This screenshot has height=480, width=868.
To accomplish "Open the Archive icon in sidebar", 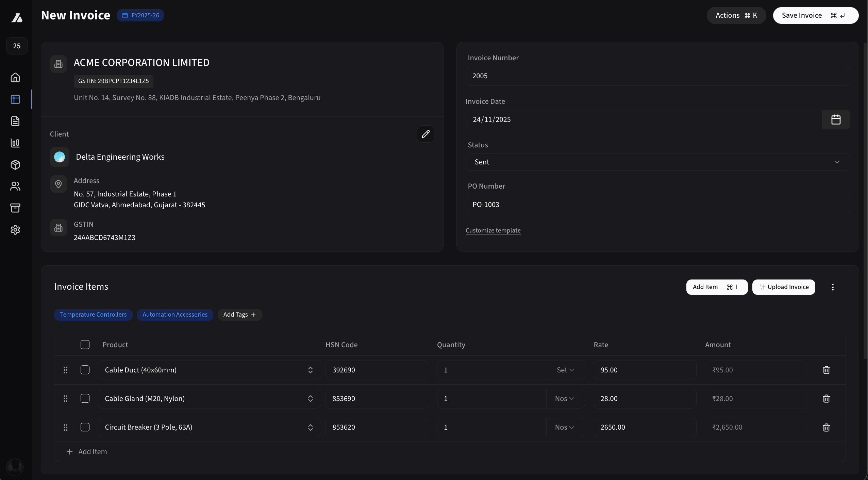I will click(15, 208).
